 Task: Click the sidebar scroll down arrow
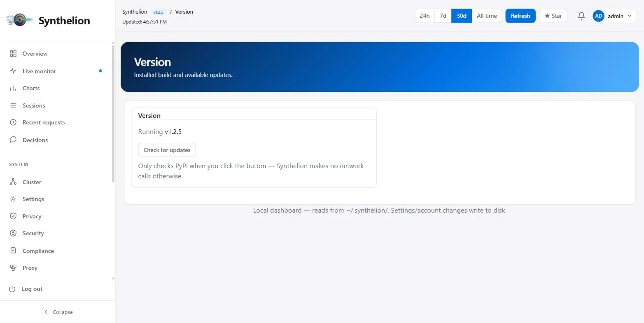(113, 279)
